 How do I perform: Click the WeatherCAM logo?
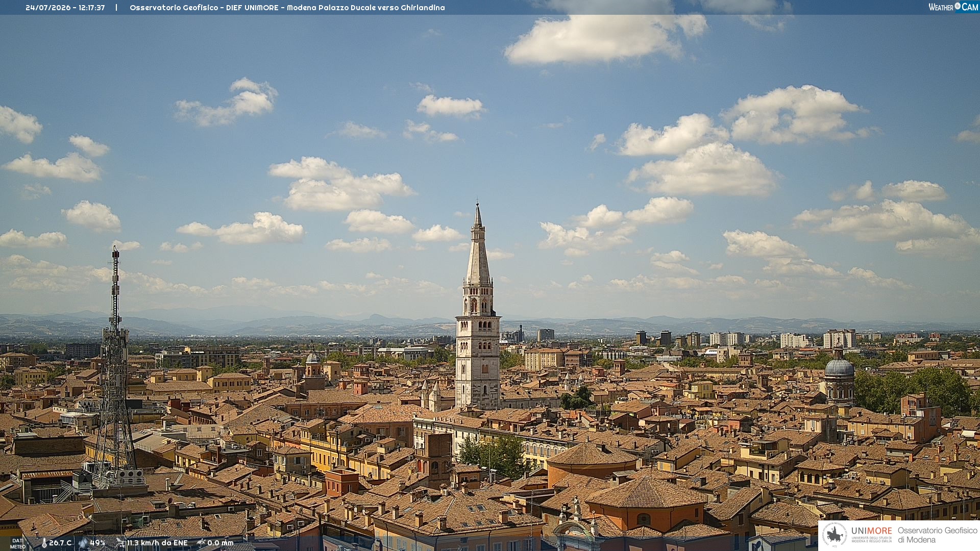coord(953,7)
